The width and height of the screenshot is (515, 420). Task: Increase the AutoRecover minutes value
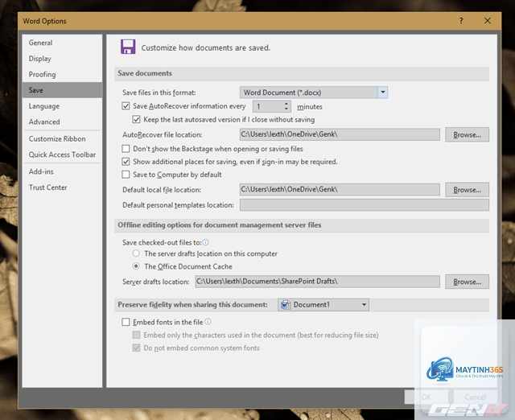(286, 104)
